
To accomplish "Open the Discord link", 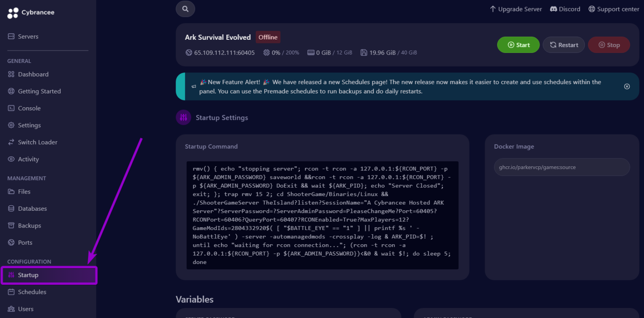I will pos(565,9).
